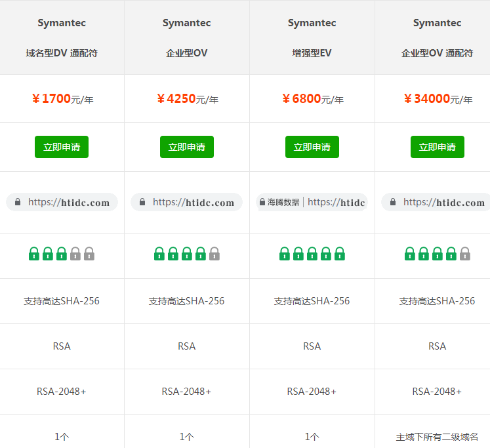Click the htidc.com URL in the ¥4250 column

193,203
